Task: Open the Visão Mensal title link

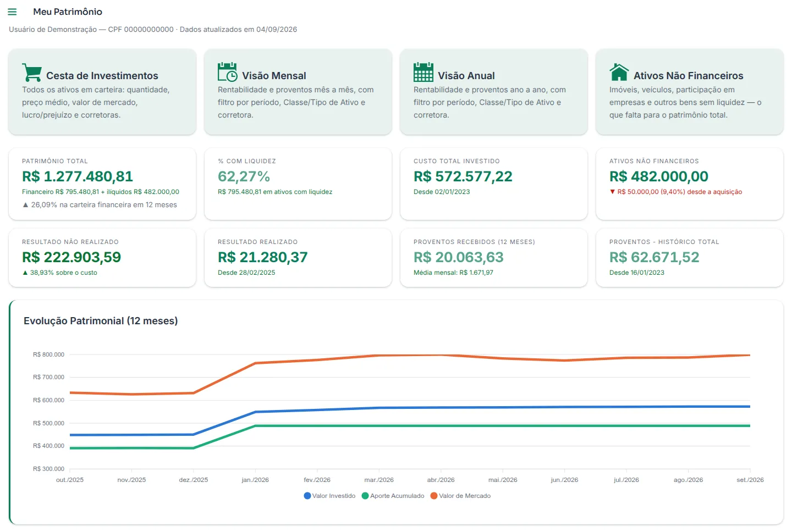Action: pos(274,76)
